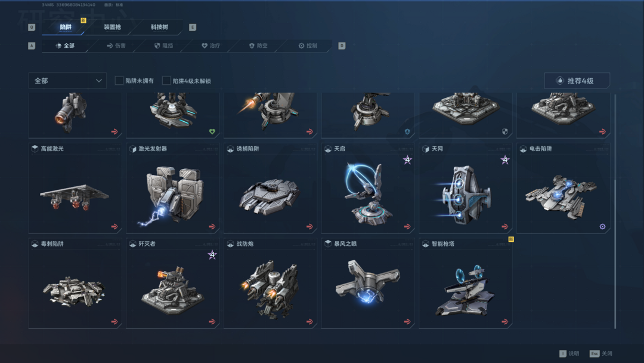Show the 防空 trap filter
Image resolution: width=644 pixels, height=363 pixels.
258,45
